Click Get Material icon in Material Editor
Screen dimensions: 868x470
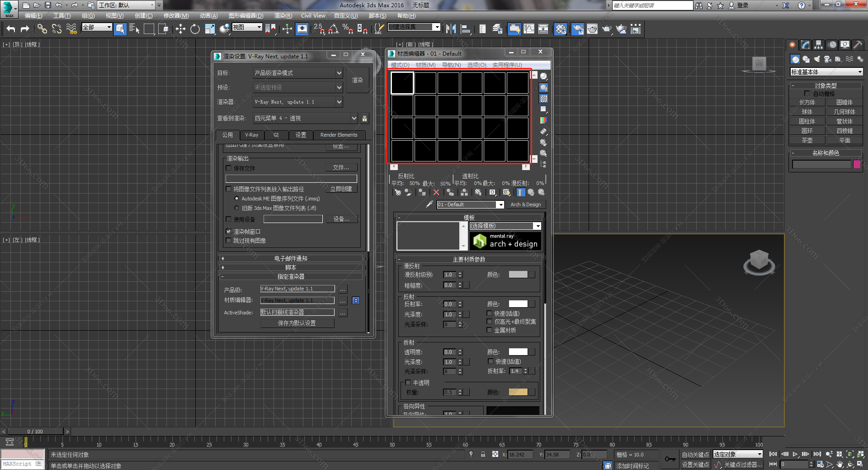pyautogui.click(x=397, y=192)
